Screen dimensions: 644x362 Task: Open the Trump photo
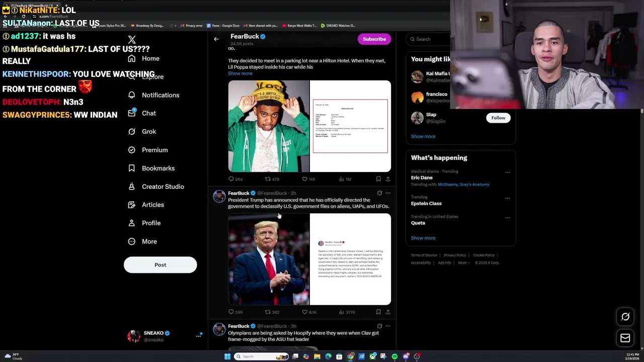pos(269,259)
